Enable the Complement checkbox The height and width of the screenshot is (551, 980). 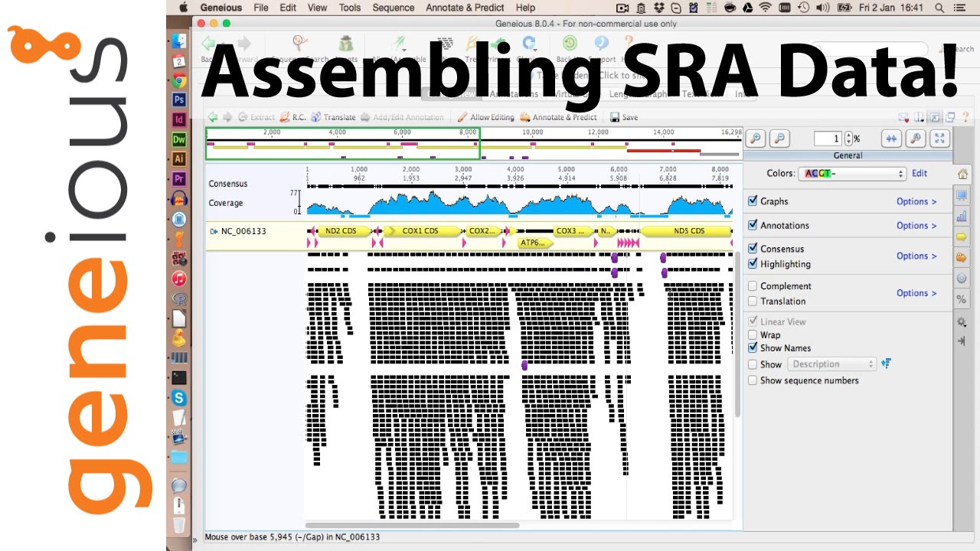(x=753, y=285)
